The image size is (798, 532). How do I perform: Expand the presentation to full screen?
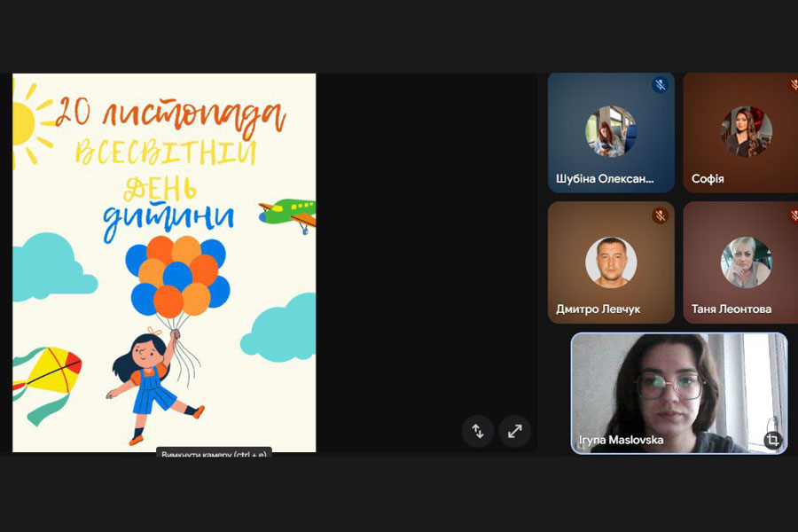point(515,431)
